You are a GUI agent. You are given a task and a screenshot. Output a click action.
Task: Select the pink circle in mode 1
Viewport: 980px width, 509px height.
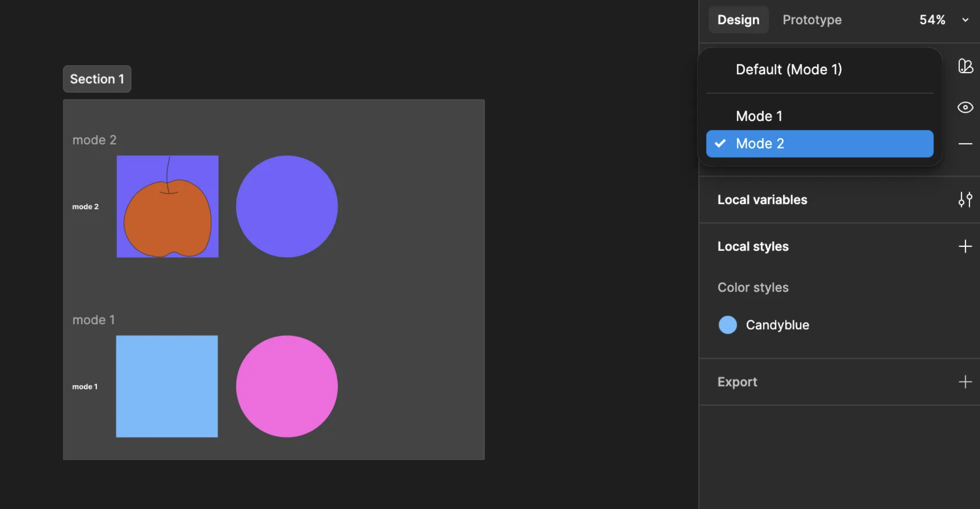[287, 386]
